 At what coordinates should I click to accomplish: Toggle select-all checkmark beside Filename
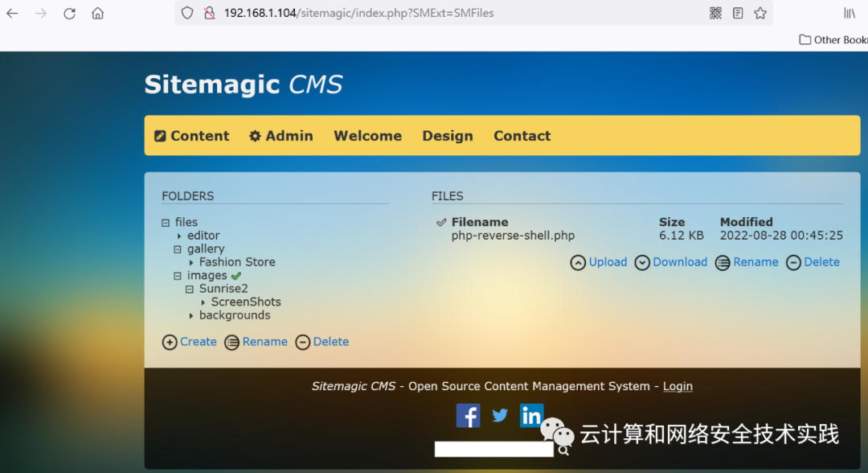[x=441, y=223]
